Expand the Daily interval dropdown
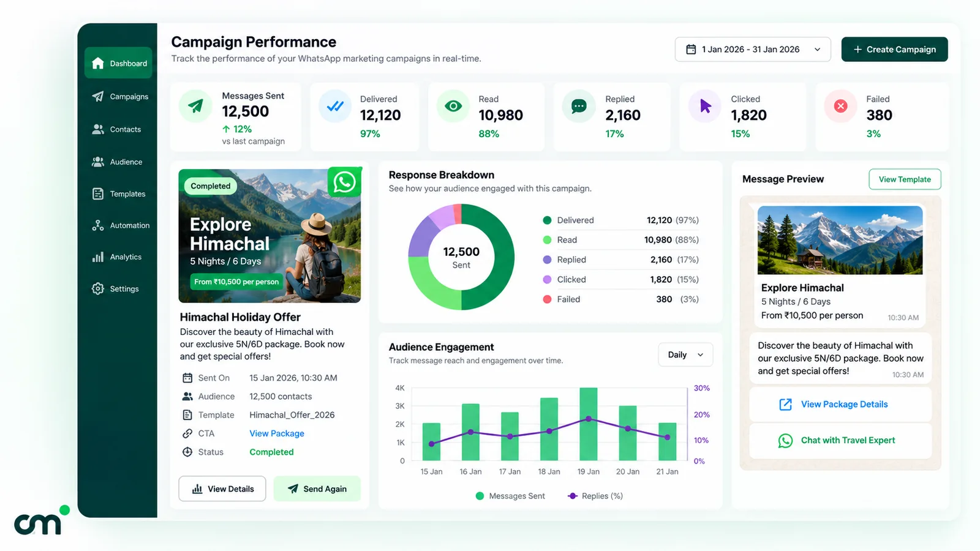The image size is (980, 551). (x=685, y=354)
